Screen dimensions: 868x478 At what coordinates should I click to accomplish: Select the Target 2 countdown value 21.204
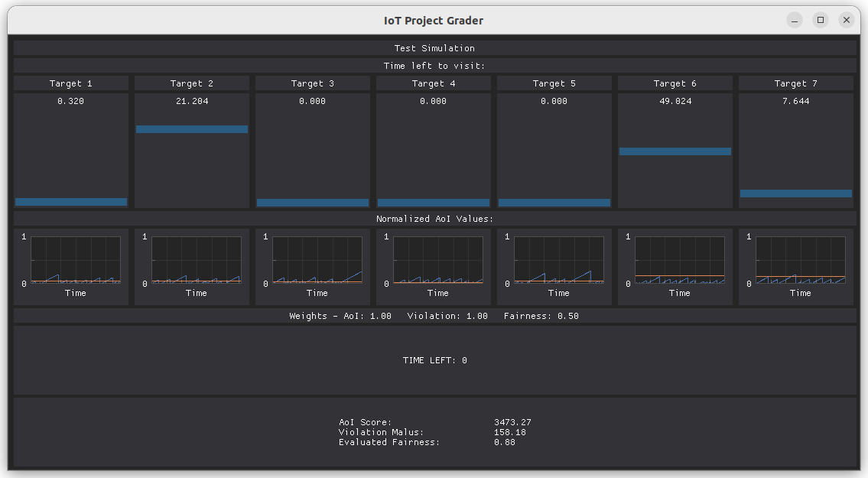click(191, 101)
